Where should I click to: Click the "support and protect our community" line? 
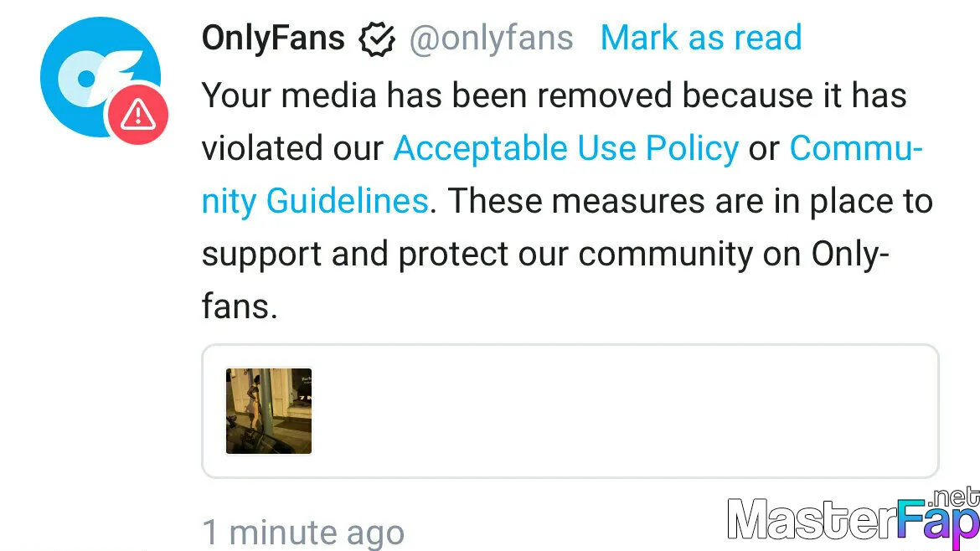coord(477,255)
